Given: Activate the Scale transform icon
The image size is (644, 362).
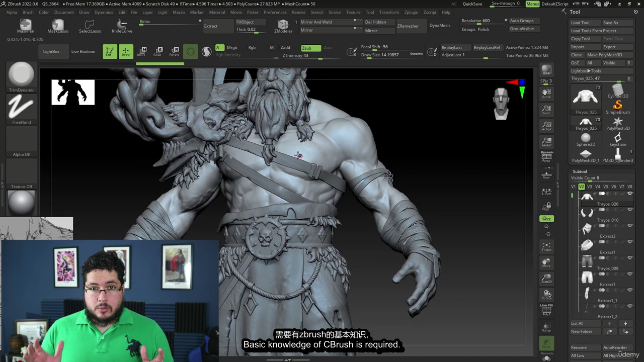Looking at the screenshot, I should click(158, 51).
